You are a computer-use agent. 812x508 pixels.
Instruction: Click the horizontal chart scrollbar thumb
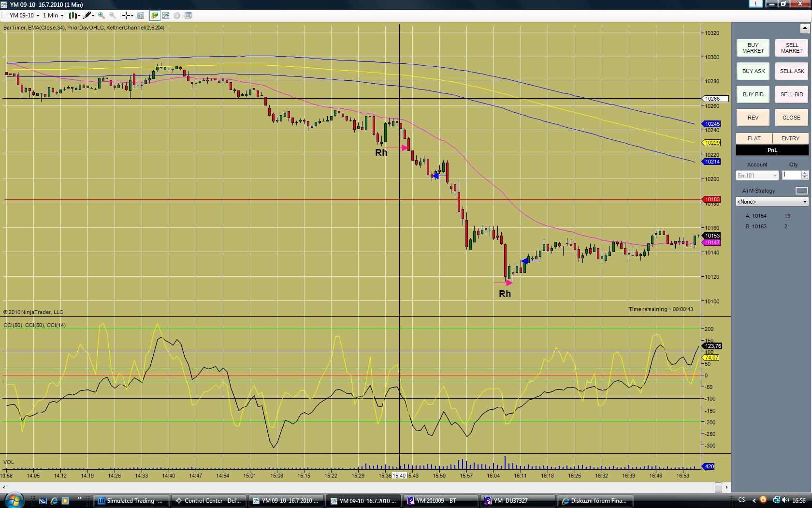click(719, 488)
